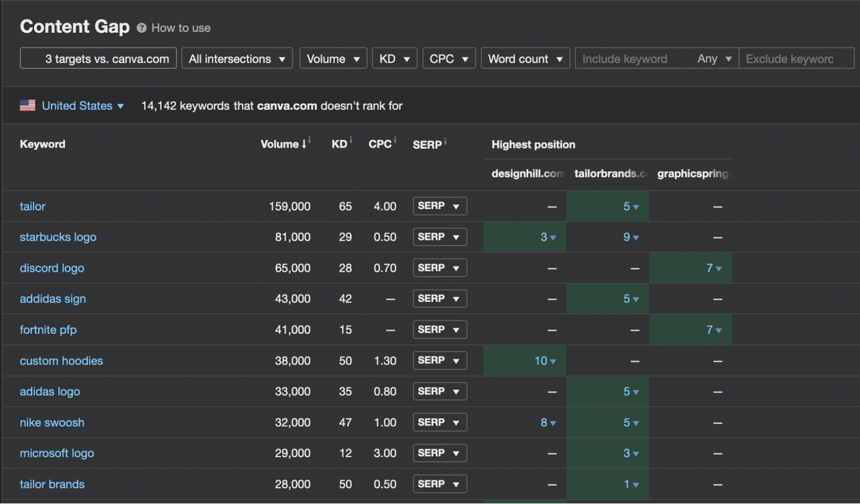Open the starbucks logo keyword link

click(58, 237)
